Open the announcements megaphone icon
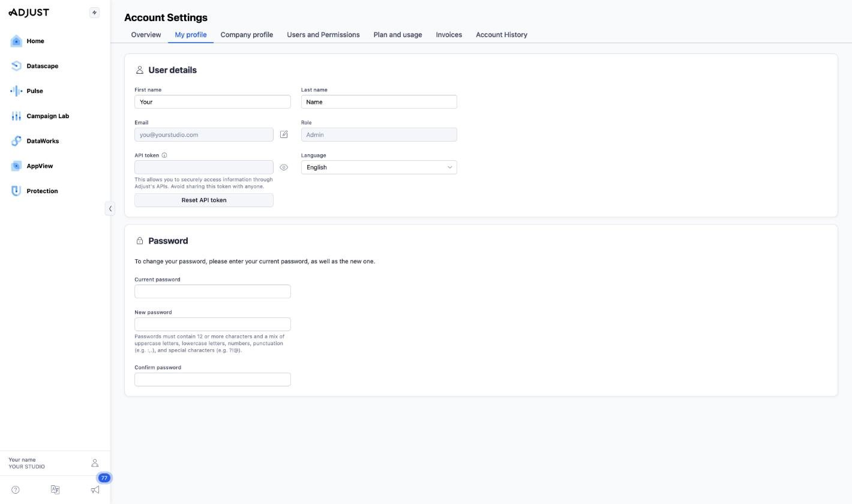This screenshot has height=504, width=852. [95, 490]
